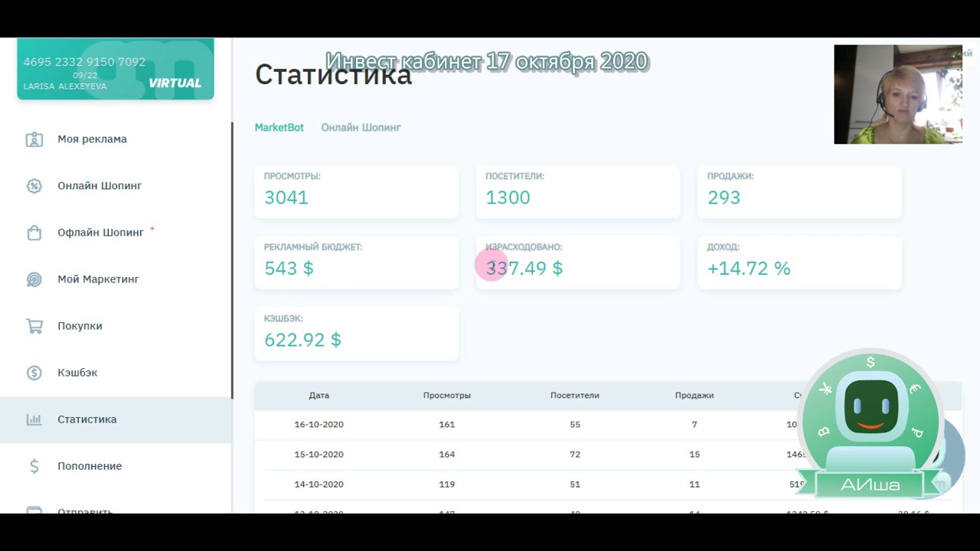Open Офлайн Шопинг sidebar entry
Viewport: 980px width, 551px height.
point(100,233)
